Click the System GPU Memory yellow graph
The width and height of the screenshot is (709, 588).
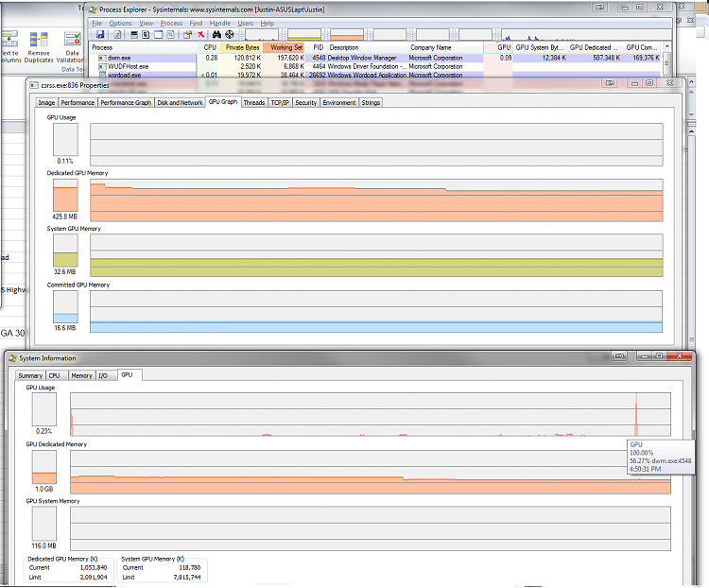click(x=376, y=255)
